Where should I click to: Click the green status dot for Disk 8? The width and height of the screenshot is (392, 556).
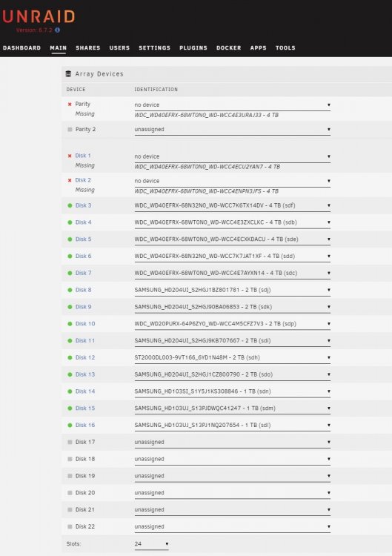(x=70, y=290)
